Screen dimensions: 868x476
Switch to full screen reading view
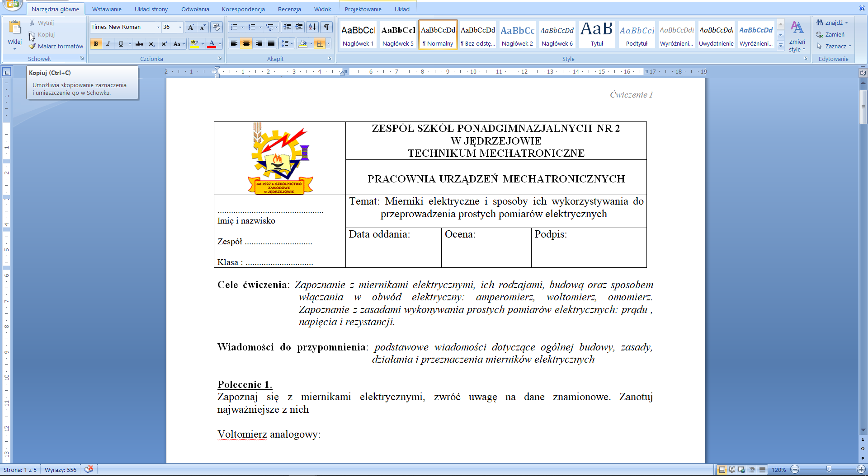732,470
